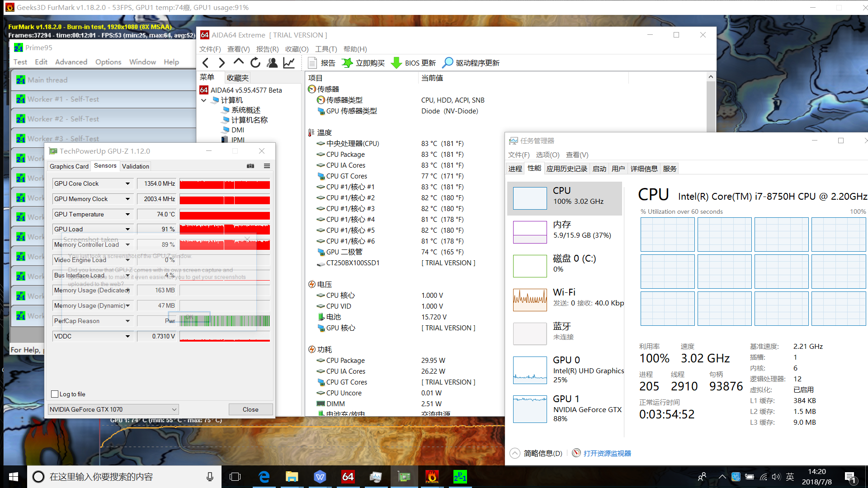Open Prime95 Advanced menu
The height and width of the screenshot is (488, 868).
pyautogui.click(x=71, y=62)
